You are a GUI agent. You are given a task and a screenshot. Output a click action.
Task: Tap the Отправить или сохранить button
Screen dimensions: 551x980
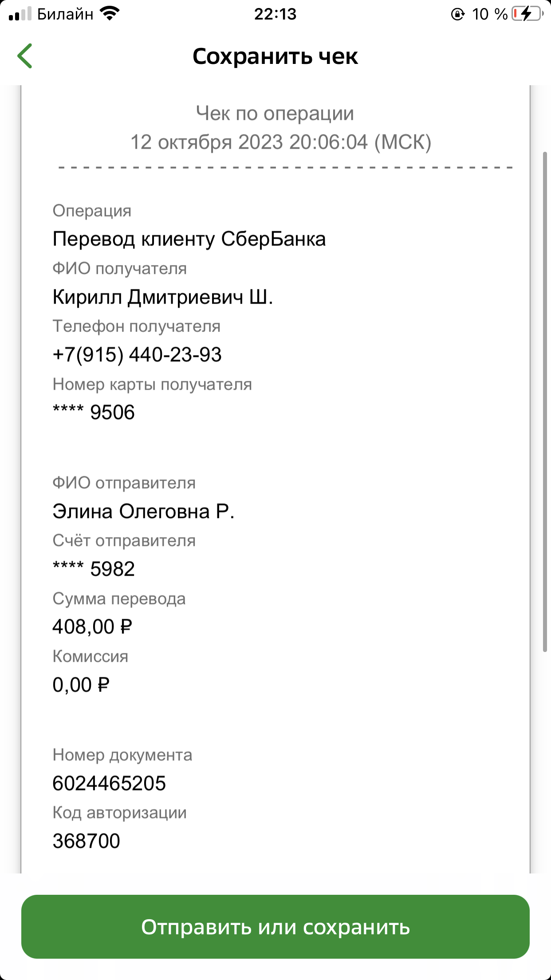click(x=275, y=927)
